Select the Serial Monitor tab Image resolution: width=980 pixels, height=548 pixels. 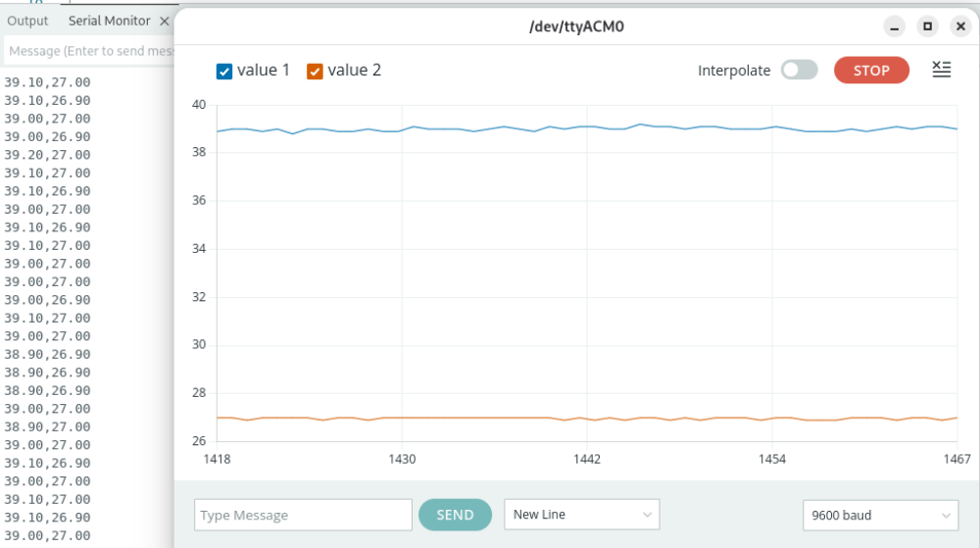point(109,21)
